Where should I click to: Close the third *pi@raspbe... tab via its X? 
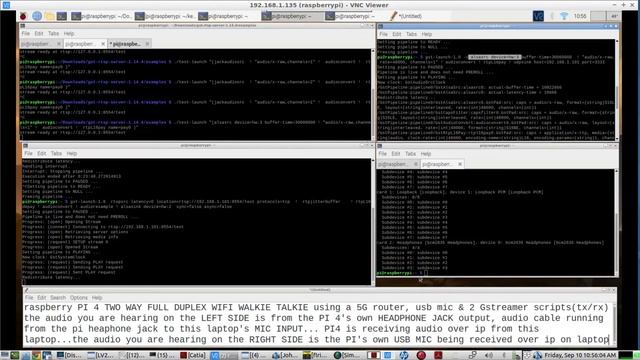[147, 44]
